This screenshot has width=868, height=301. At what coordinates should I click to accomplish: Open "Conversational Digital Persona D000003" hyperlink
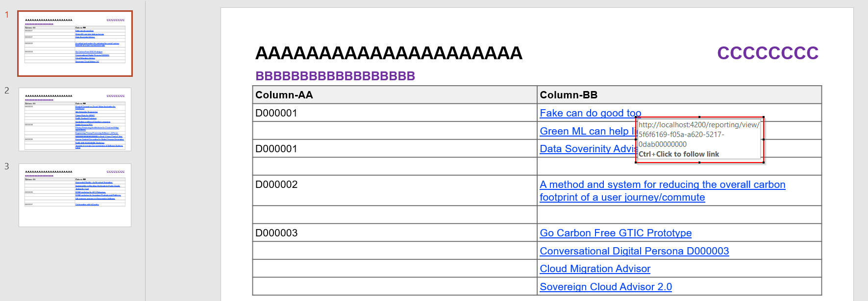coord(634,251)
